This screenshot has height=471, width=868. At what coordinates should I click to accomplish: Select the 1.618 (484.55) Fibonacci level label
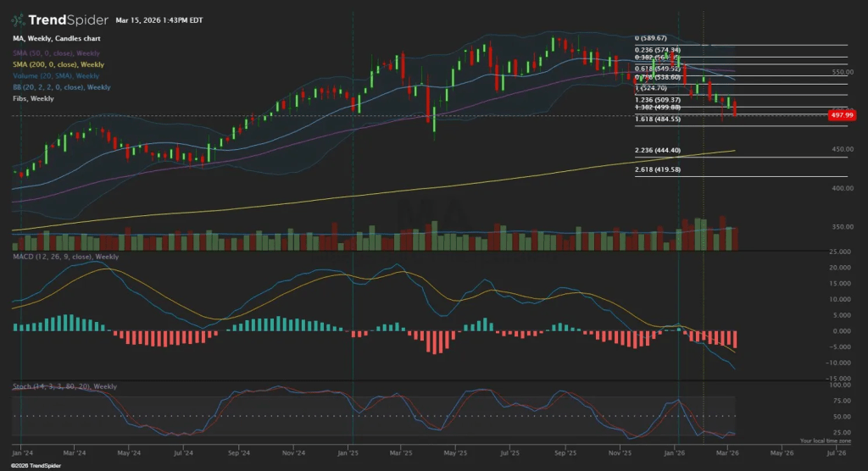click(656, 119)
